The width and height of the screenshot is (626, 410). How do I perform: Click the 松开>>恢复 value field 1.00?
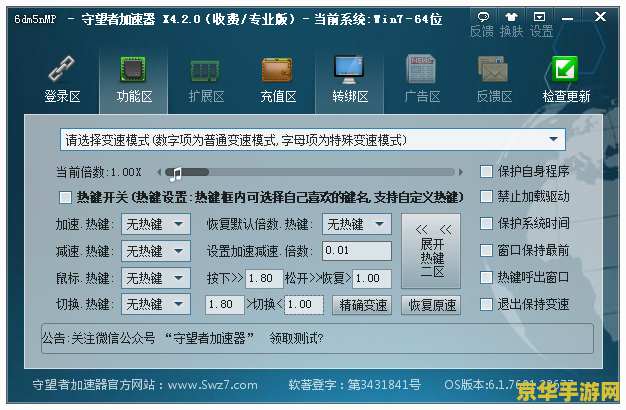point(372,278)
